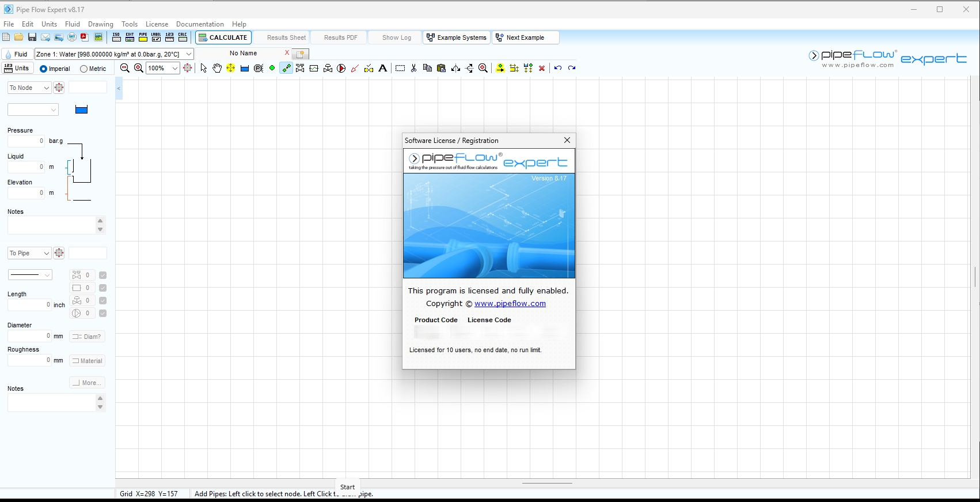Collapse the left panel with the arrow
980x502 pixels.
click(x=119, y=88)
